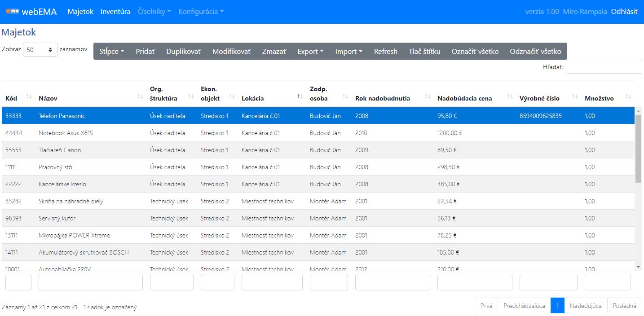Image resolution: width=644 pixels, height=316 pixels.
Task: Open the Číselníky menu
Action: point(154,12)
